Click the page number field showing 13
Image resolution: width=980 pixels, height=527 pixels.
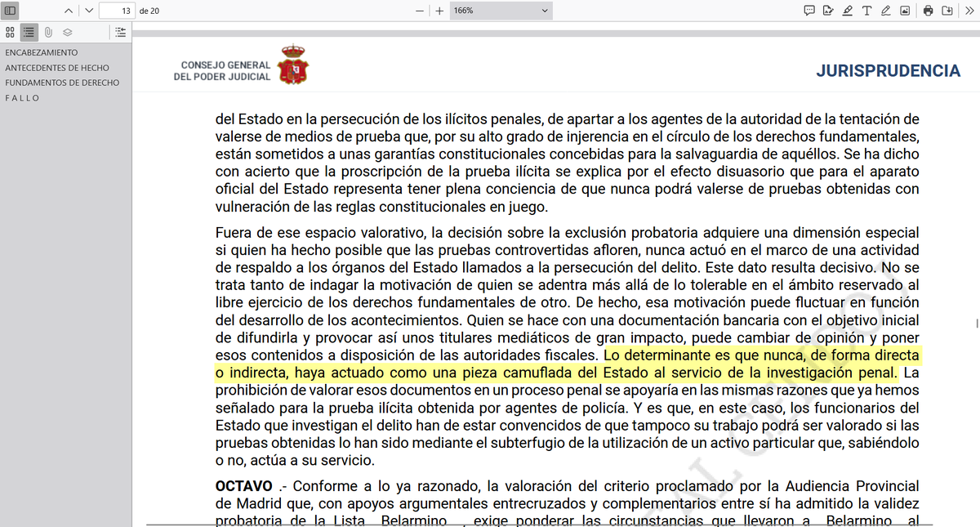(116, 11)
